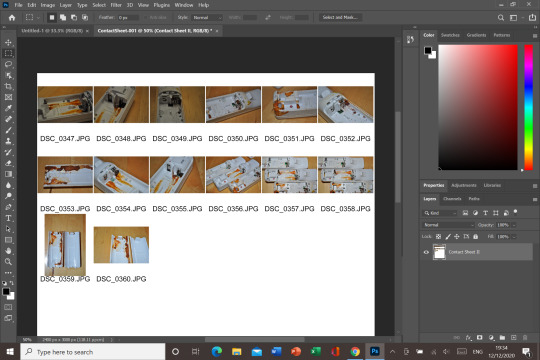Select the Pen tool
Image resolution: width=540 pixels, height=360 pixels.
tap(8, 207)
